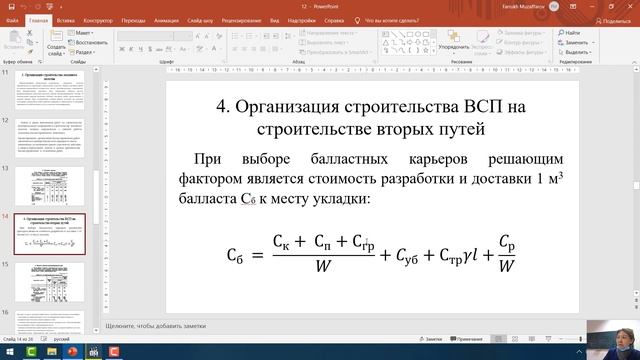Increase font size button

pyautogui.click(x=198, y=36)
